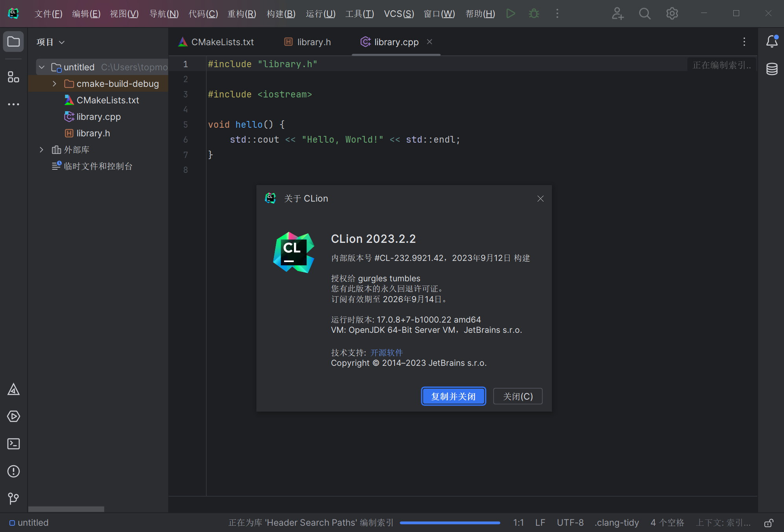The height and width of the screenshot is (532, 784).
Task: Open the 构建(B) menu
Action: (x=281, y=14)
